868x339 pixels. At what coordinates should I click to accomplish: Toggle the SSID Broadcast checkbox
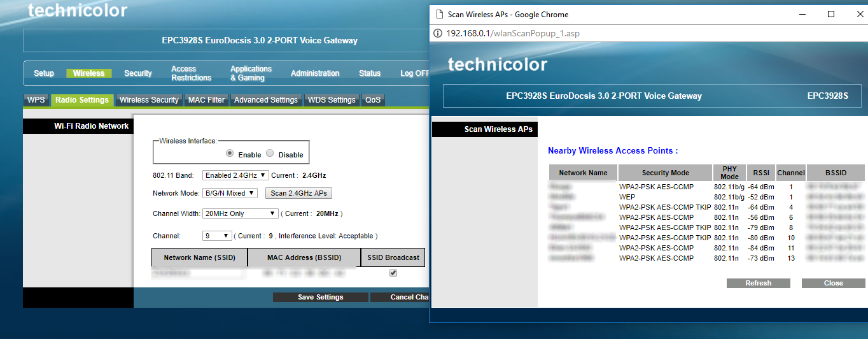tap(393, 273)
